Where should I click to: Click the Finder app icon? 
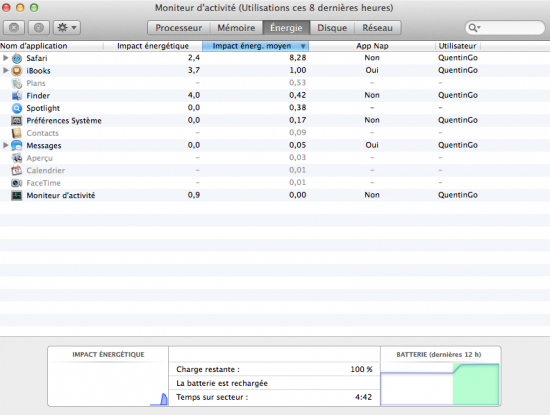tap(16, 95)
